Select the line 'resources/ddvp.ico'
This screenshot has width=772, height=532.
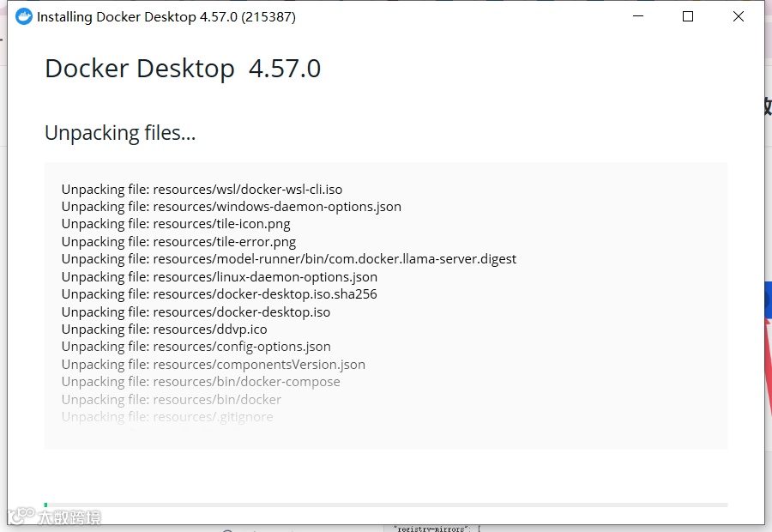point(165,329)
